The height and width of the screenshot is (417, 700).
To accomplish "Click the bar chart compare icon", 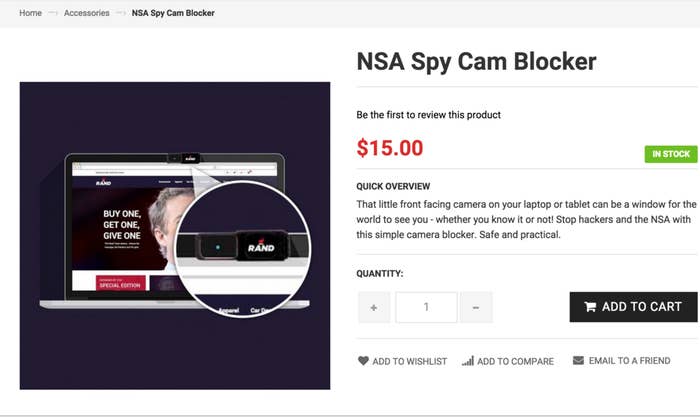I will pos(468,360).
